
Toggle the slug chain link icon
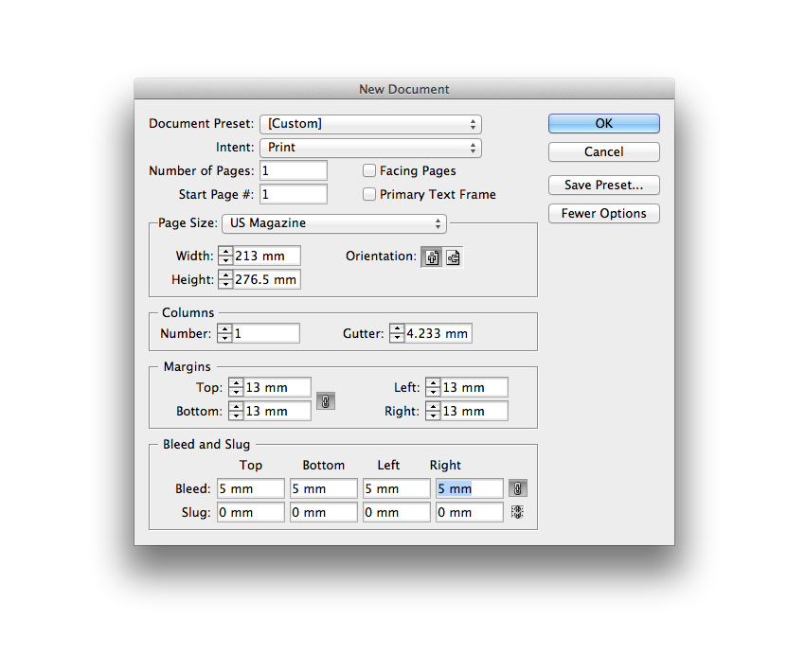[x=518, y=512]
